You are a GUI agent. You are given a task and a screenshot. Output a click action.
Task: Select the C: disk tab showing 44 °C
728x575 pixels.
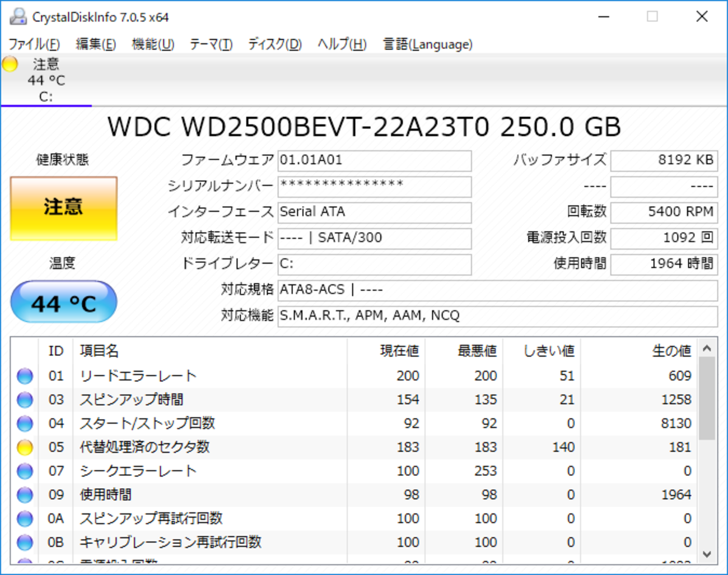(x=46, y=80)
